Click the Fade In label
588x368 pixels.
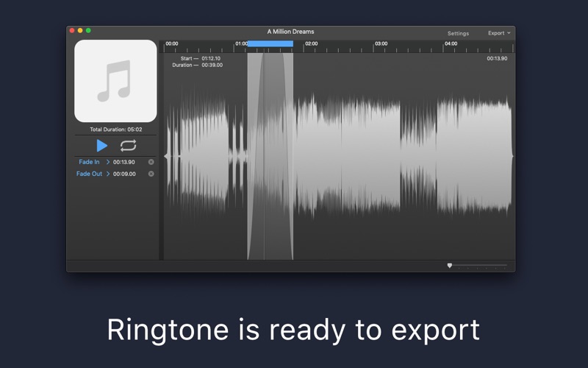click(89, 162)
